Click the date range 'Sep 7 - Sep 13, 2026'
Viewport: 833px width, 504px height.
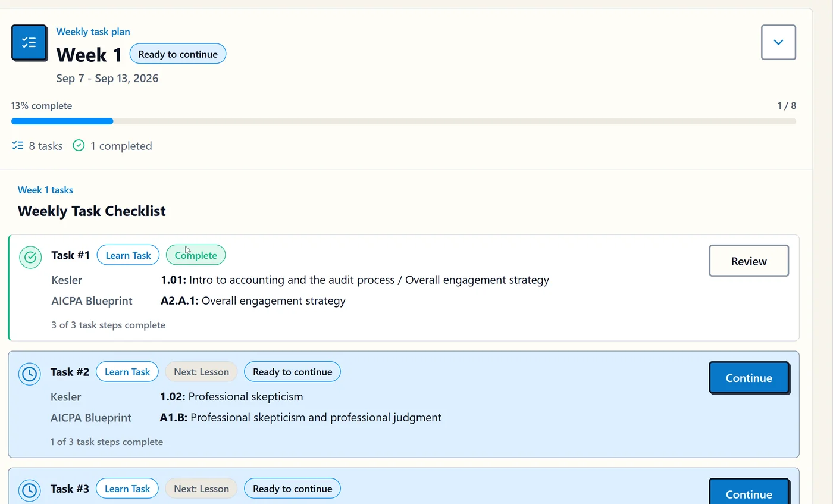(107, 79)
